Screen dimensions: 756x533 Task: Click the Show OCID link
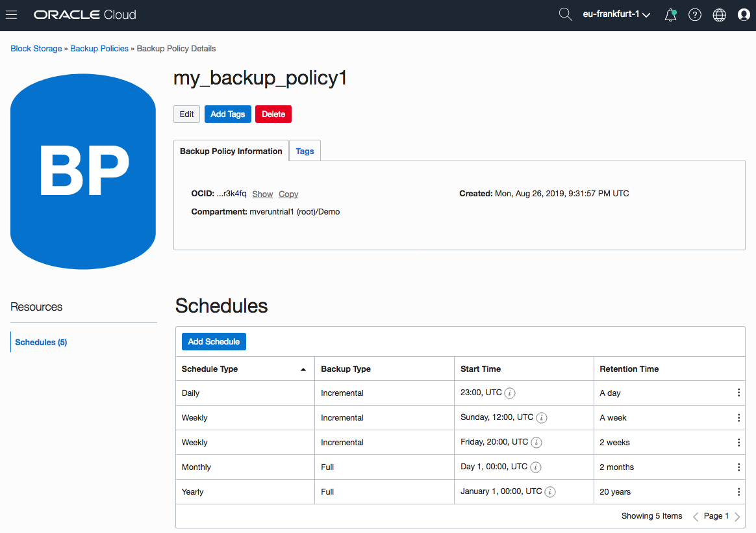(x=262, y=194)
